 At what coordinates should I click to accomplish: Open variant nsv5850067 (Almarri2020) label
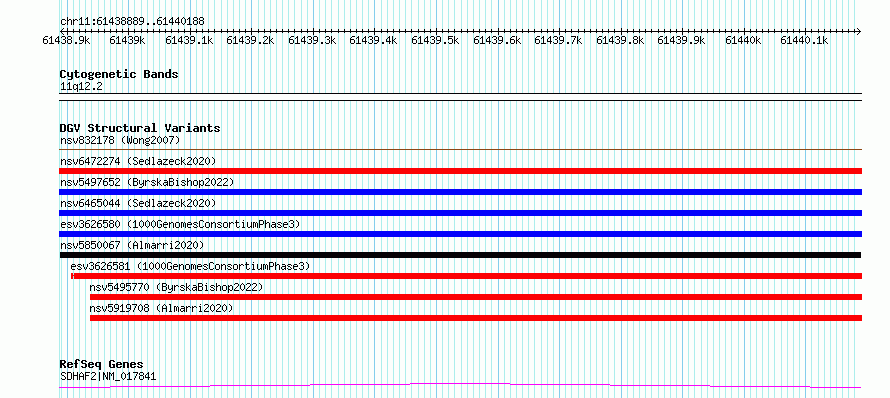(132, 245)
